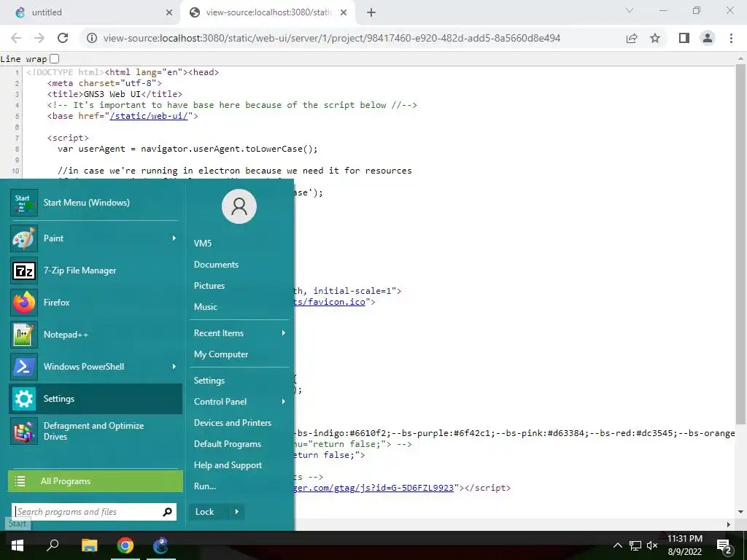Open Chrome tab search chevron

click(630, 10)
